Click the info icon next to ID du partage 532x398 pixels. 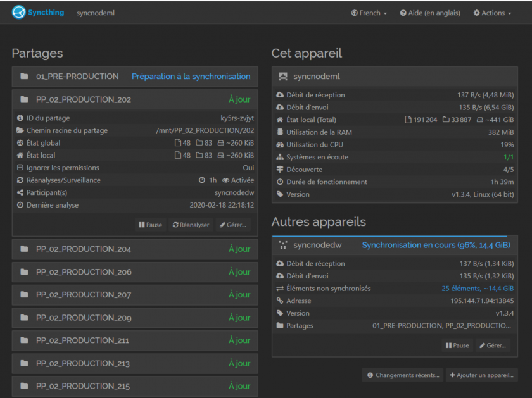20,118
